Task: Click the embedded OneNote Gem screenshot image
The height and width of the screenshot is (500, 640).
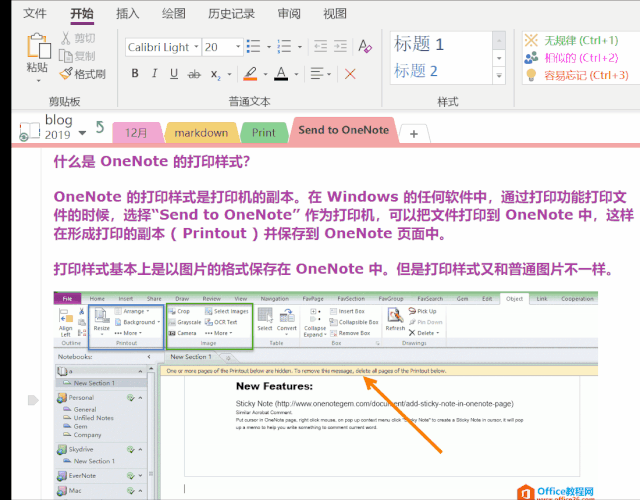Action: (325, 395)
